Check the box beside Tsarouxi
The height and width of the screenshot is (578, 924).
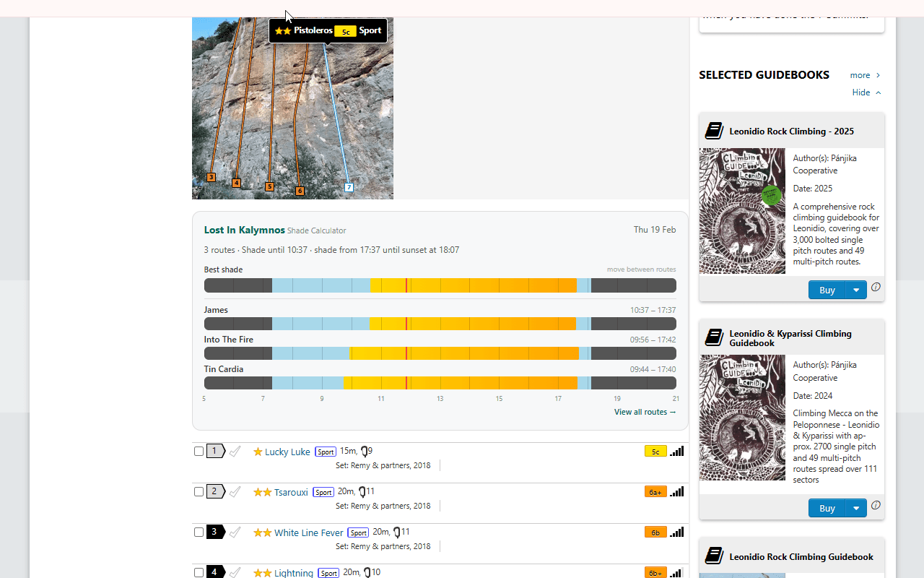point(199,491)
